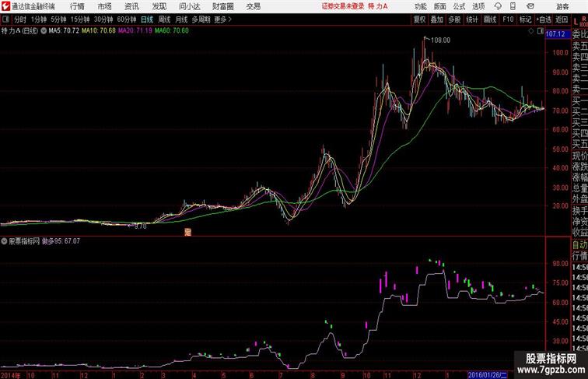Switch to 15分钟 chart period
Image resolution: width=588 pixels, height=379 pixels.
pos(80,19)
